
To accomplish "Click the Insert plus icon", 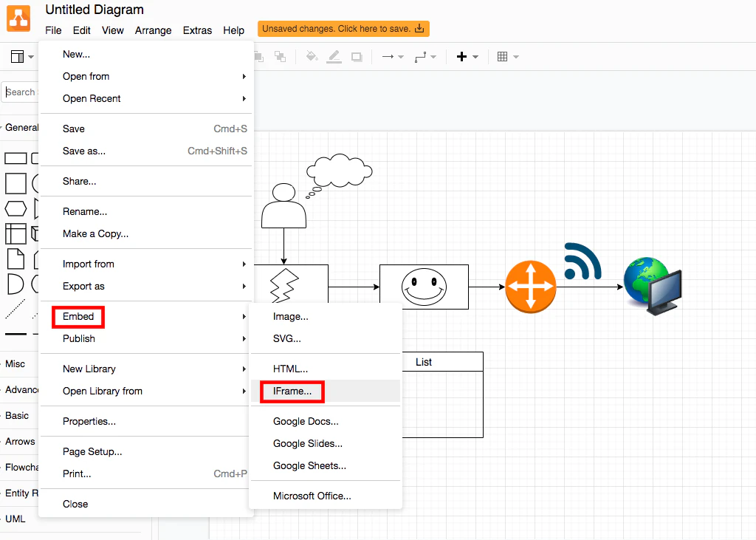I will pos(461,57).
